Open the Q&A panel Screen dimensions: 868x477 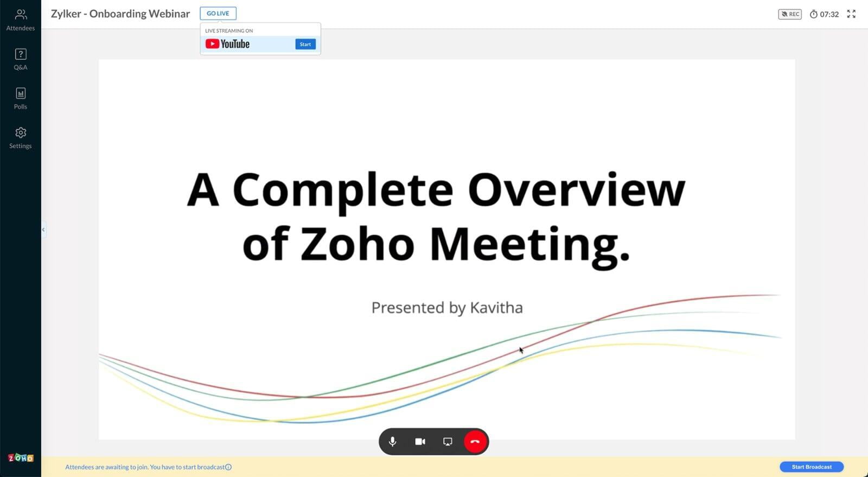tap(21, 59)
